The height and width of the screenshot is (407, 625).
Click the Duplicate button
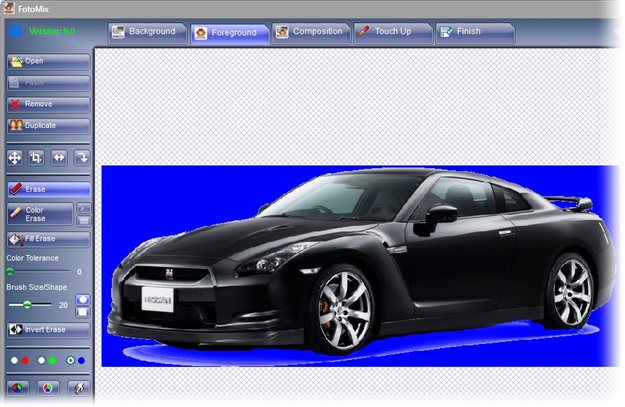pyautogui.click(x=48, y=126)
